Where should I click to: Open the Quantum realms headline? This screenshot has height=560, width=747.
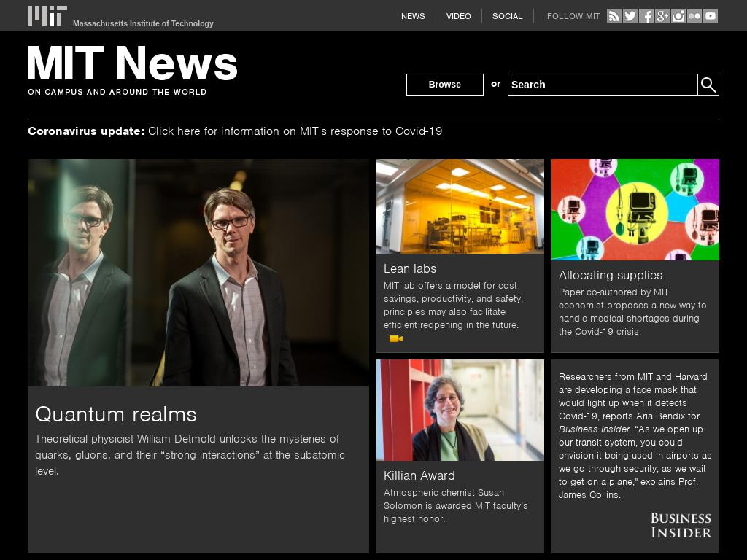(x=116, y=414)
